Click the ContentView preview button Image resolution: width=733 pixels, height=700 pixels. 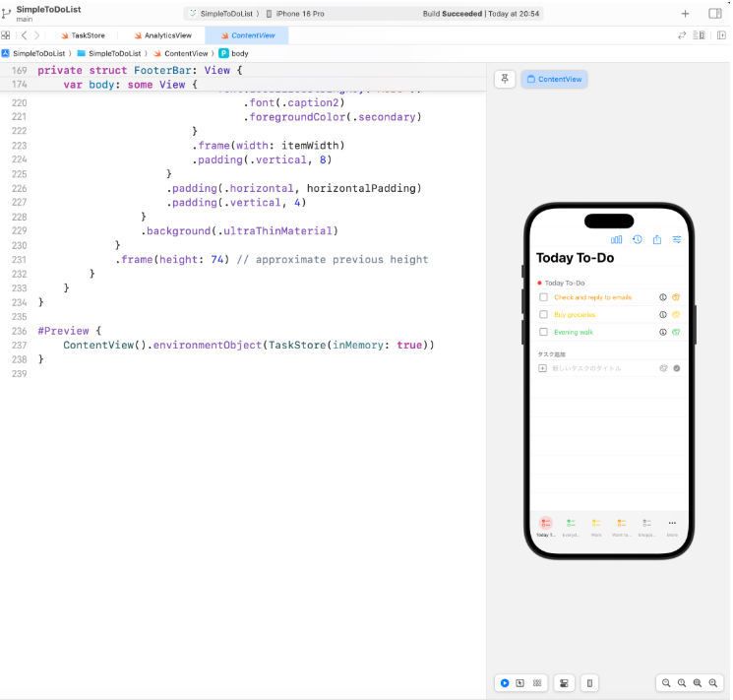point(554,79)
